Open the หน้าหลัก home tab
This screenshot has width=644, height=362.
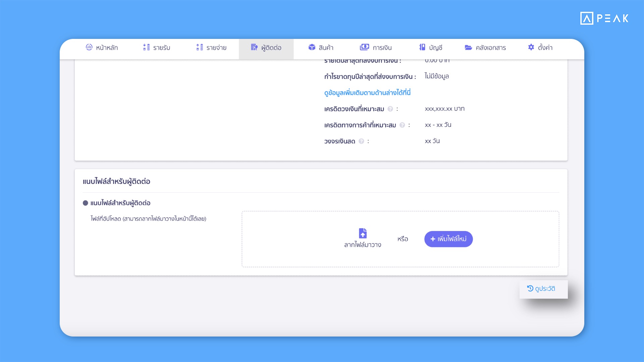click(x=102, y=48)
